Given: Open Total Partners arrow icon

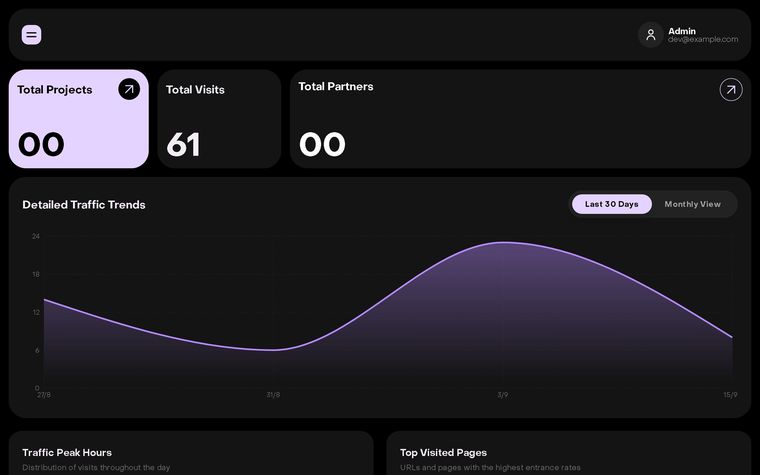Looking at the screenshot, I should (731, 90).
